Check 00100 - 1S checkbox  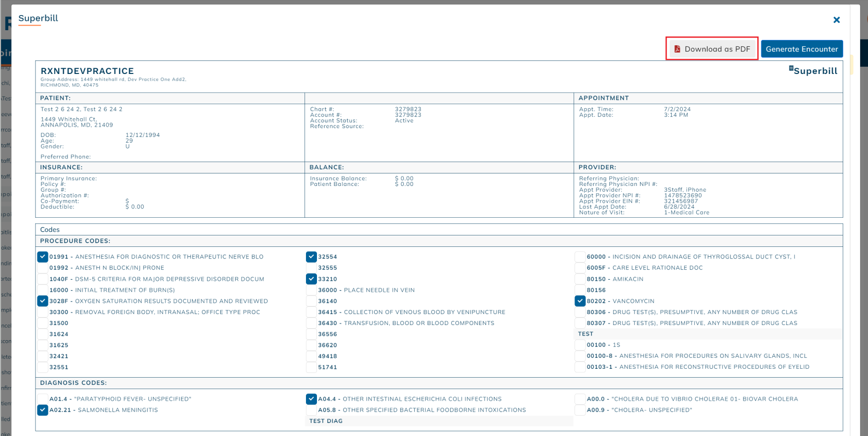point(580,345)
